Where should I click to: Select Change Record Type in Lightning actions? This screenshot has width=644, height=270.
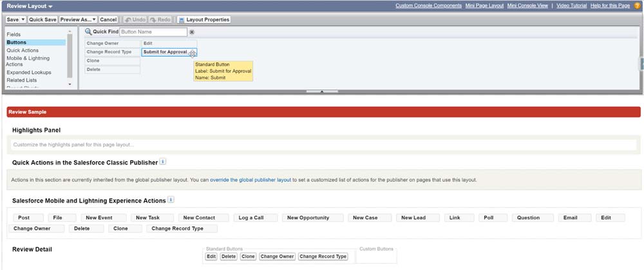click(182, 229)
